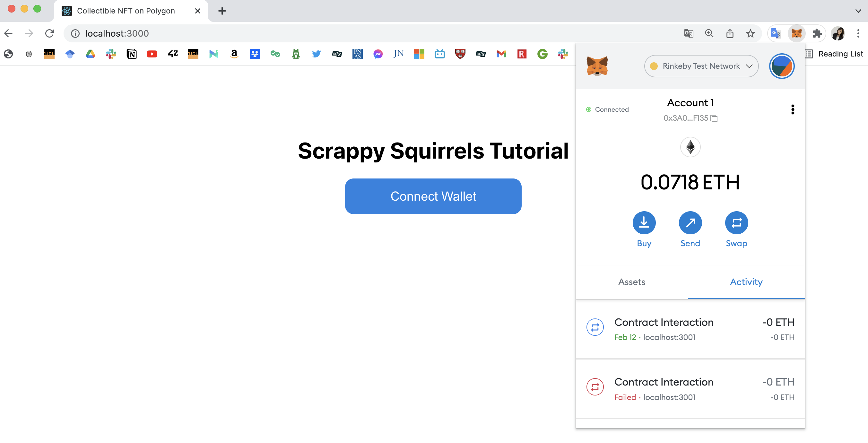The height and width of the screenshot is (443, 868).
Task: Click the Extensions puzzle piece icon
Action: [x=817, y=33]
